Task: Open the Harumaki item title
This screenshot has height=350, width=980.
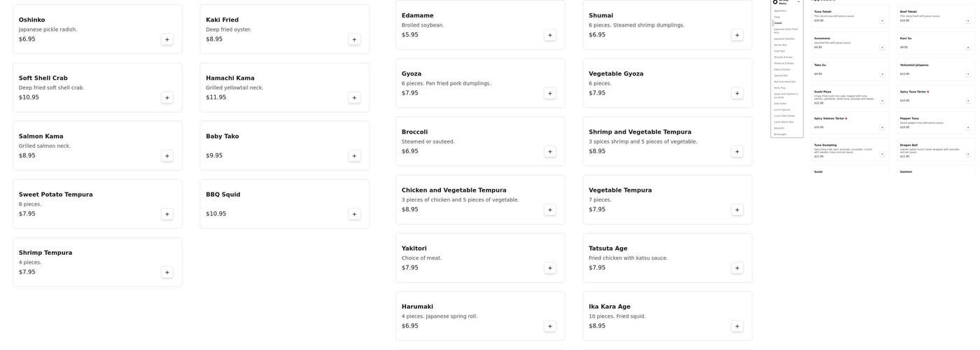Action: point(417,307)
